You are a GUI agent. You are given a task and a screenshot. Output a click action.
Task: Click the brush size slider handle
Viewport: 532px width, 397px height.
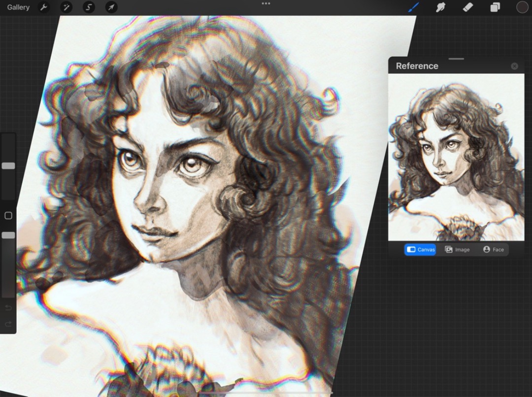(8, 165)
